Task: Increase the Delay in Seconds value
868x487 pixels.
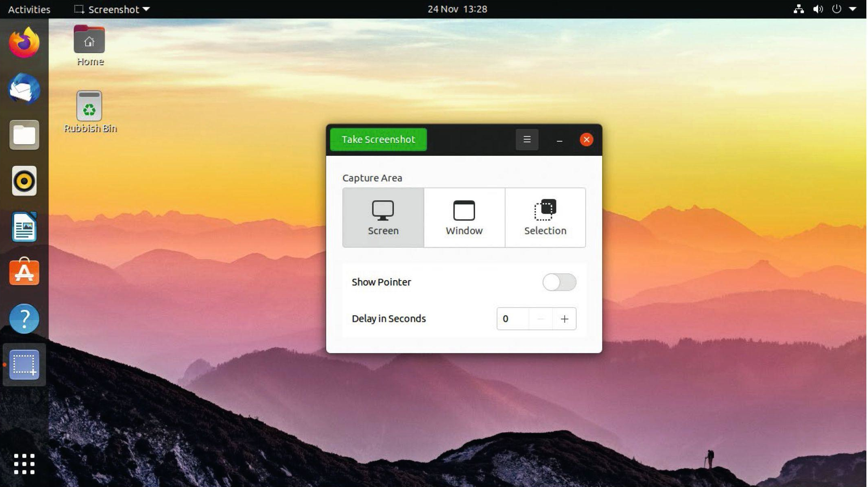Action: tap(564, 319)
